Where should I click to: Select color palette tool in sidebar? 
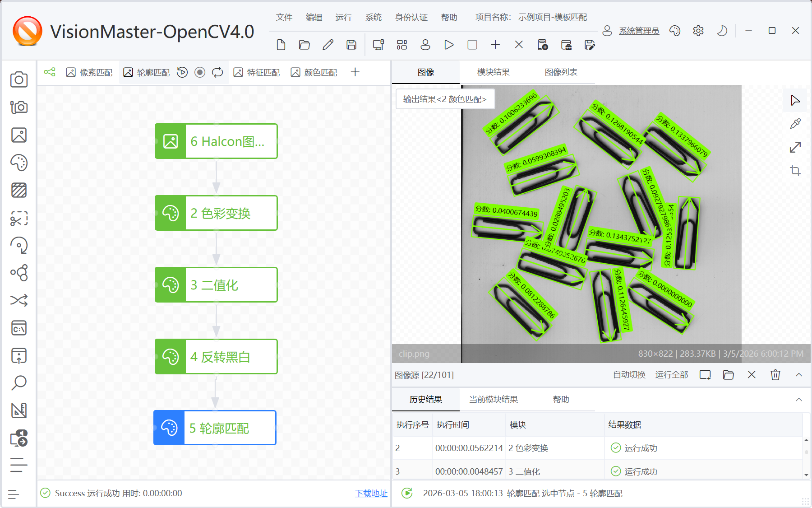click(19, 163)
